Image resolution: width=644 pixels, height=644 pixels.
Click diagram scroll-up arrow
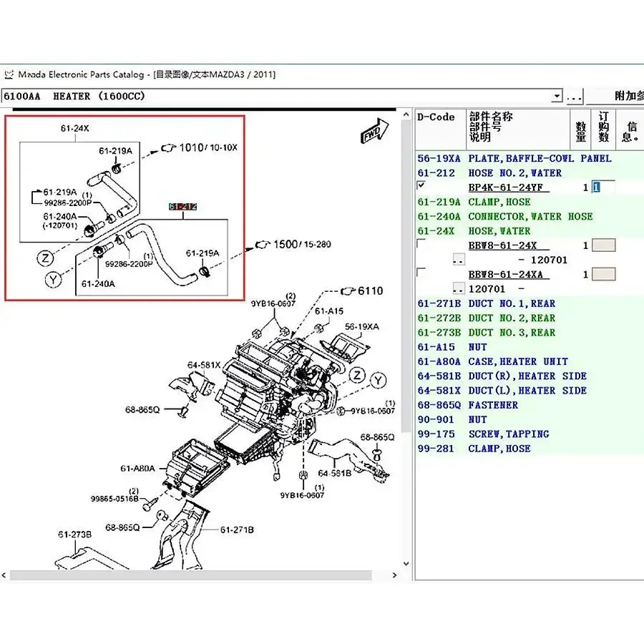(406, 114)
